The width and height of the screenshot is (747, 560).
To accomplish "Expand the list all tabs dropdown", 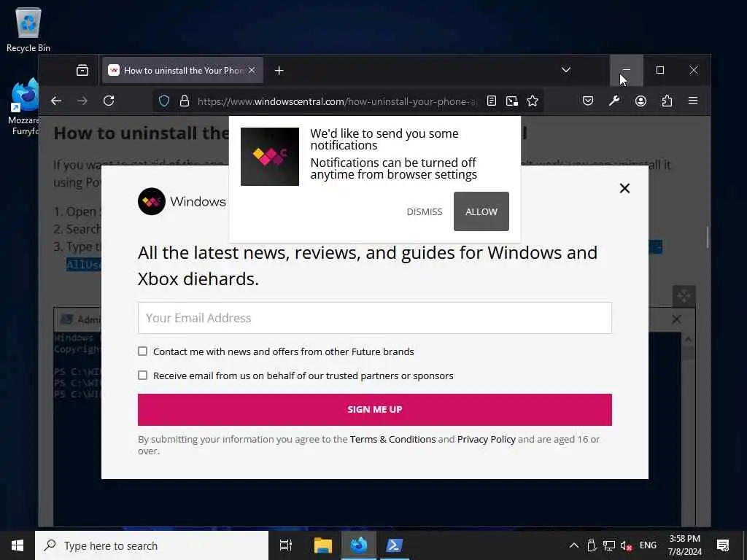I will 566,70.
